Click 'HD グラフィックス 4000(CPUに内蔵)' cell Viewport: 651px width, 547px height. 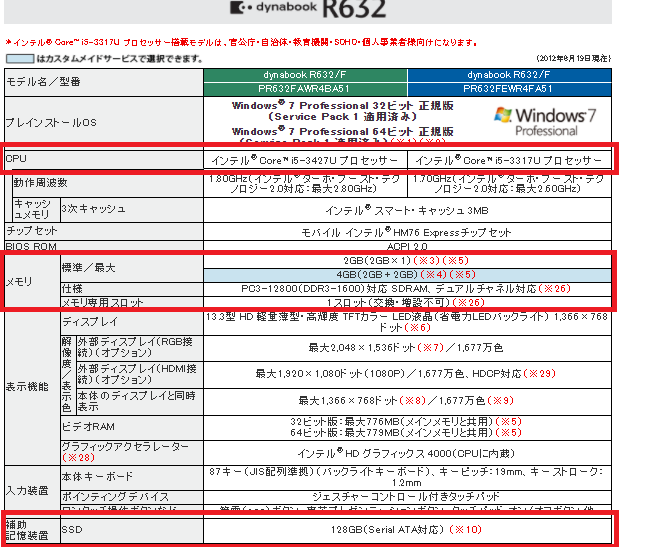coord(407,453)
